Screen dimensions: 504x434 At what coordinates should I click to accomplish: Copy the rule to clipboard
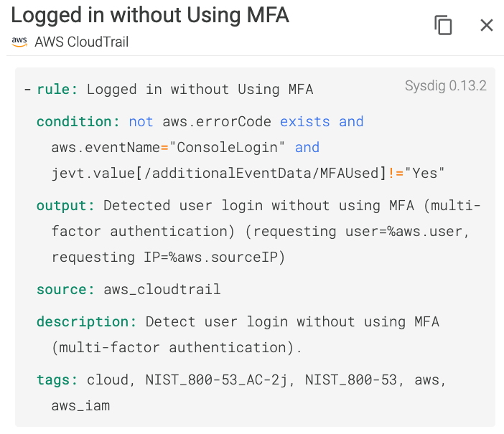point(444,26)
